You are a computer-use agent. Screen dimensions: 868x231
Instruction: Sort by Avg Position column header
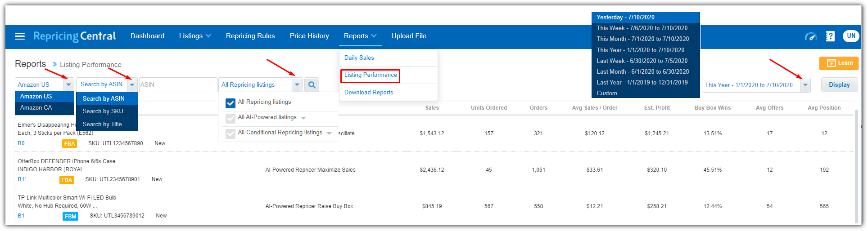(x=824, y=108)
